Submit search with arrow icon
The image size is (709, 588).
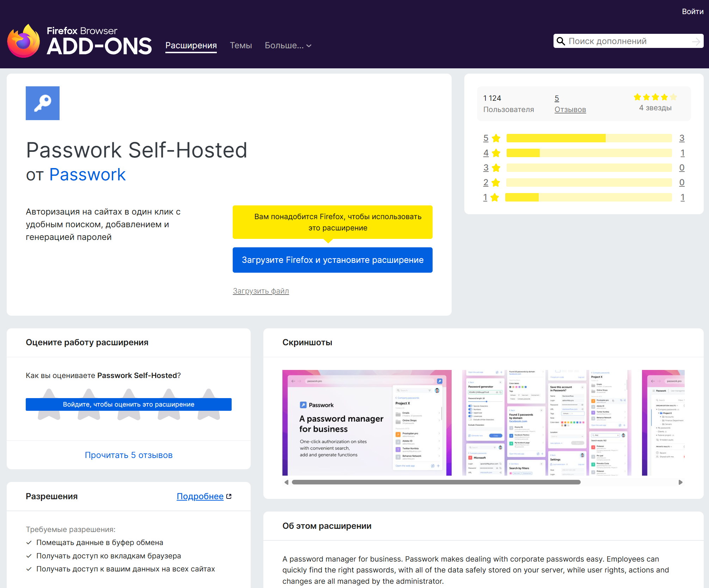696,42
